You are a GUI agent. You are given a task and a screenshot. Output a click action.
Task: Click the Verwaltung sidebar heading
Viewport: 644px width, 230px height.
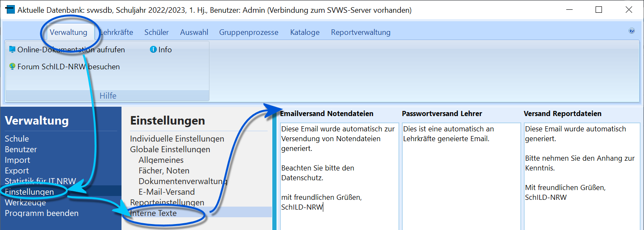37,120
